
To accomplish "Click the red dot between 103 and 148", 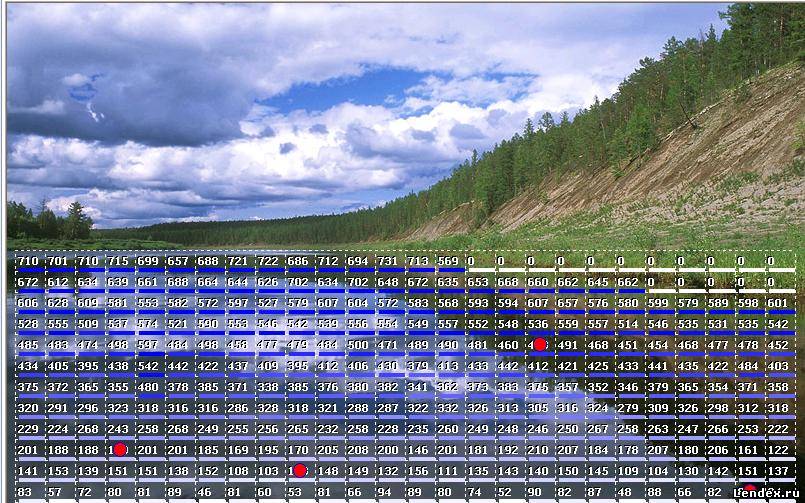I will (299, 470).
